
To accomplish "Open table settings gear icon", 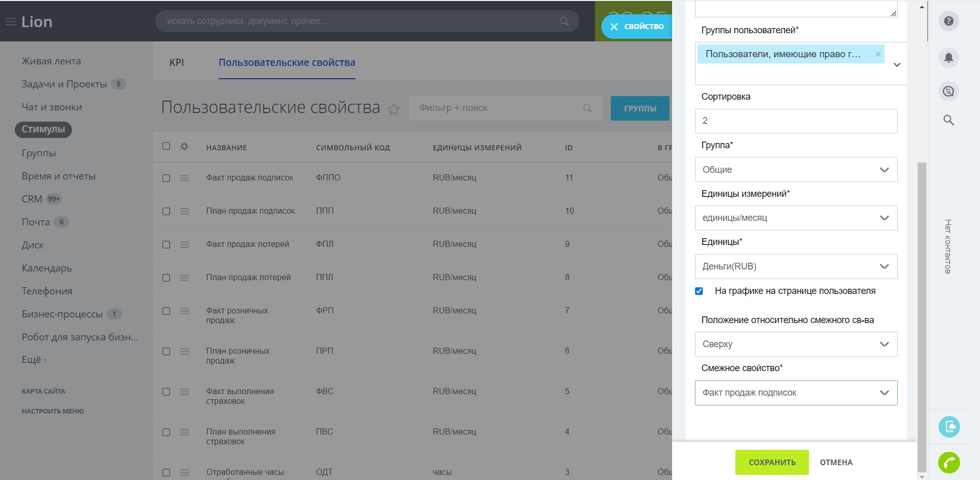I will point(184,147).
